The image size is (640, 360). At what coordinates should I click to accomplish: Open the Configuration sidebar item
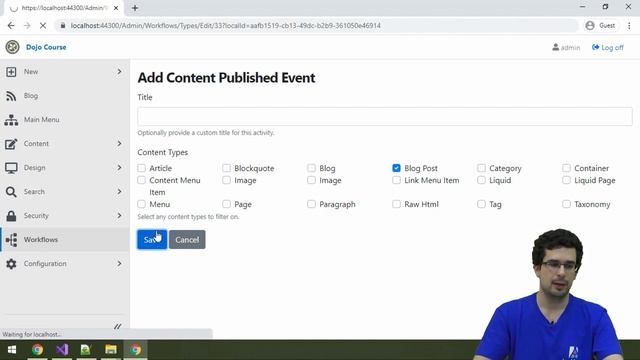[x=65, y=264]
